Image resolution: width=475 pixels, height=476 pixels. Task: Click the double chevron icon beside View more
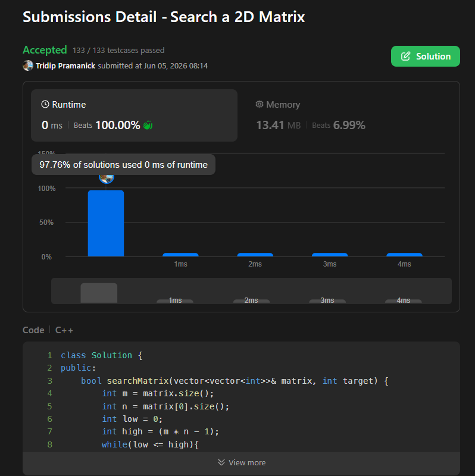(221, 462)
